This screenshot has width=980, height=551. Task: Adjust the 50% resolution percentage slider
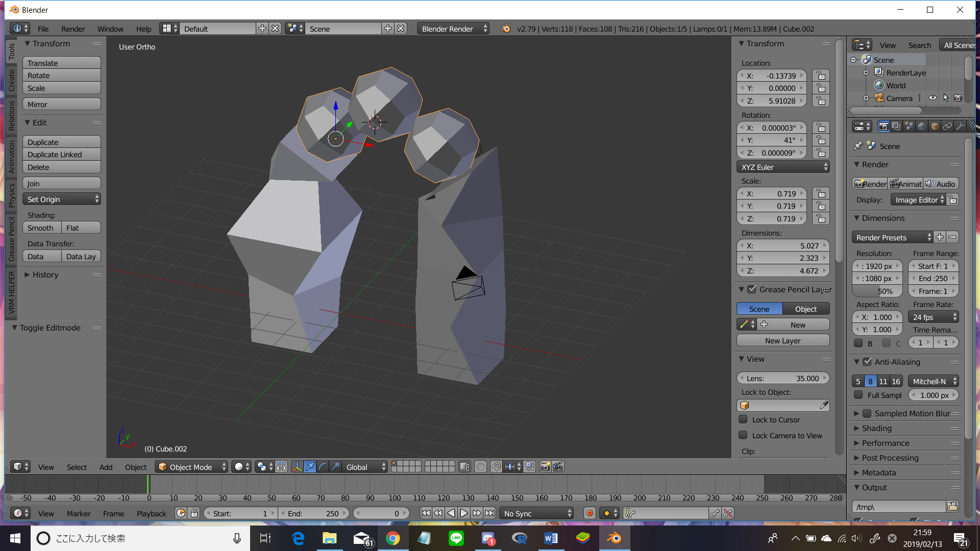pos(877,291)
